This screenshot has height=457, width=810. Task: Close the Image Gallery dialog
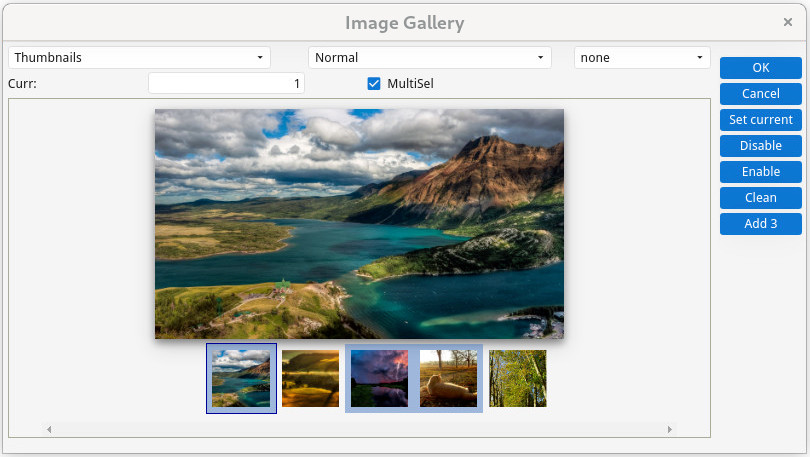pos(788,22)
